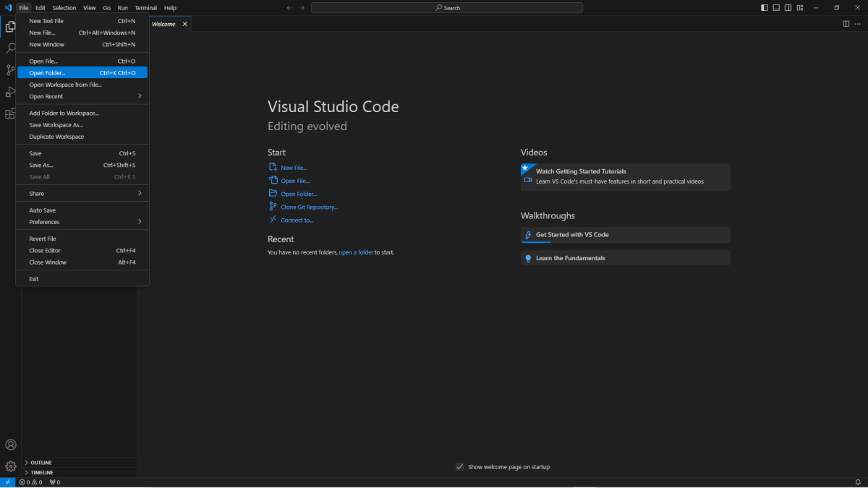The height and width of the screenshot is (488, 868).
Task: Click the remote window indicator in status bar
Action: (x=7, y=482)
